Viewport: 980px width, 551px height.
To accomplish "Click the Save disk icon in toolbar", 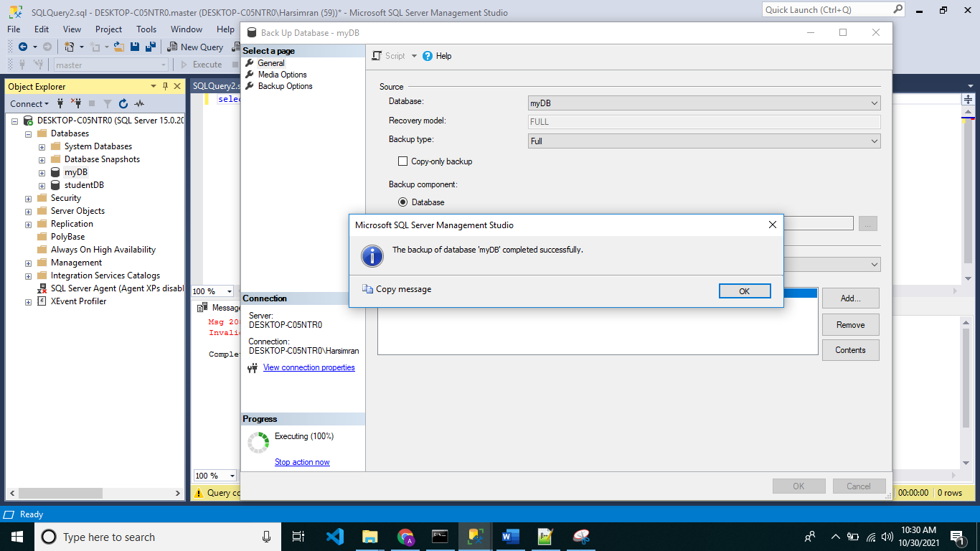I will pyautogui.click(x=135, y=47).
